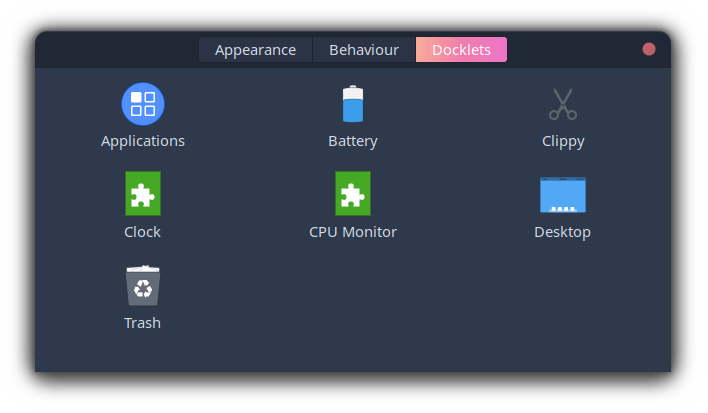708x413 pixels.
Task: Click the "CPU Monitor" text label
Action: (x=353, y=232)
